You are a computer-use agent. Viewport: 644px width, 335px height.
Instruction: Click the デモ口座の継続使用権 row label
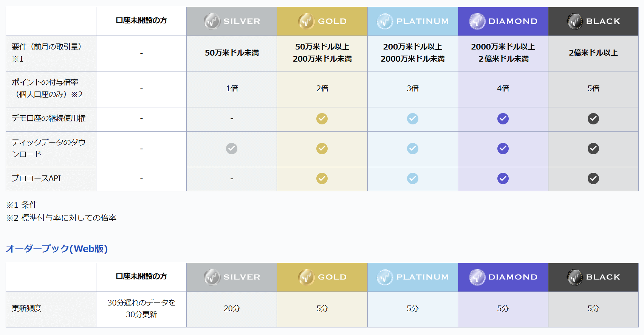[48, 118]
